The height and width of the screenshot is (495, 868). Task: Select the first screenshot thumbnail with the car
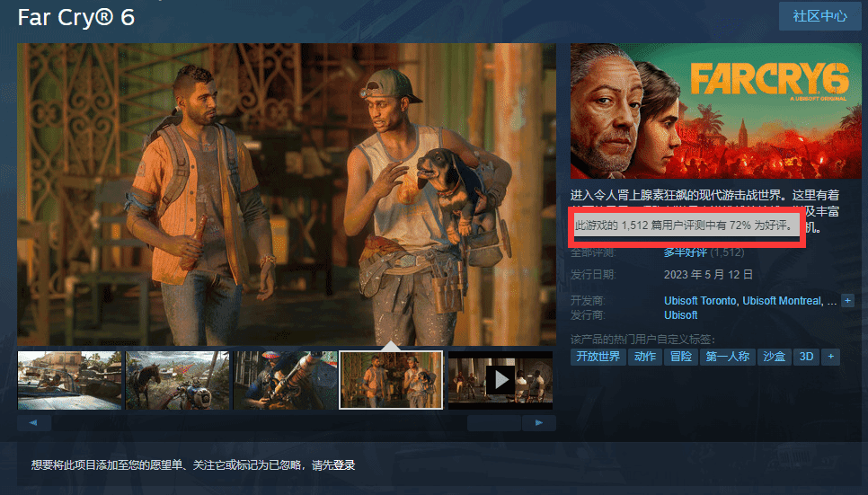(x=69, y=380)
